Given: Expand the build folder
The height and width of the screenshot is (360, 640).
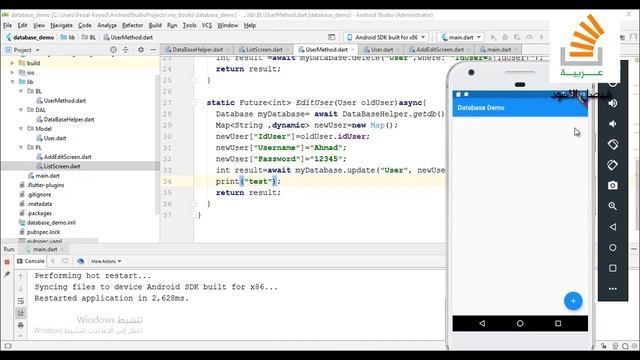Looking at the screenshot, I should [12, 63].
